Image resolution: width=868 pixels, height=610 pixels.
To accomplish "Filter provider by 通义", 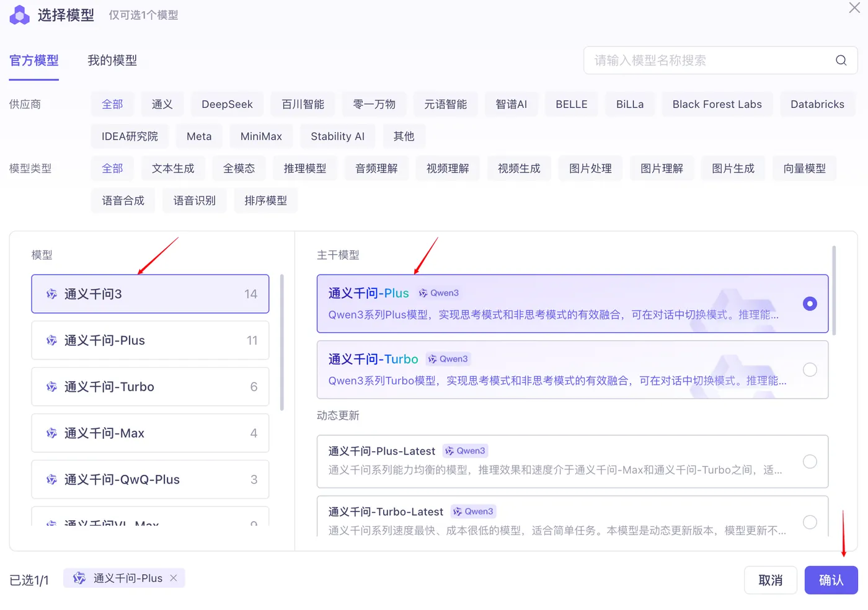I will pos(162,104).
